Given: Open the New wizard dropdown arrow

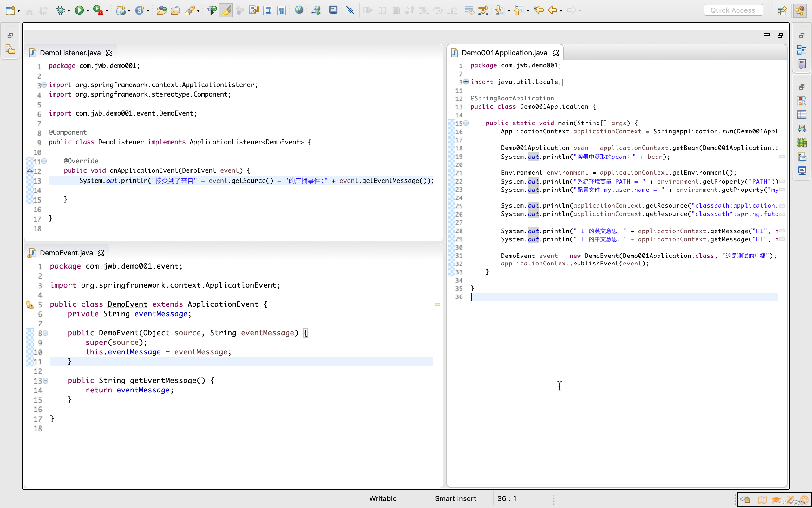Looking at the screenshot, I should (19, 11).
